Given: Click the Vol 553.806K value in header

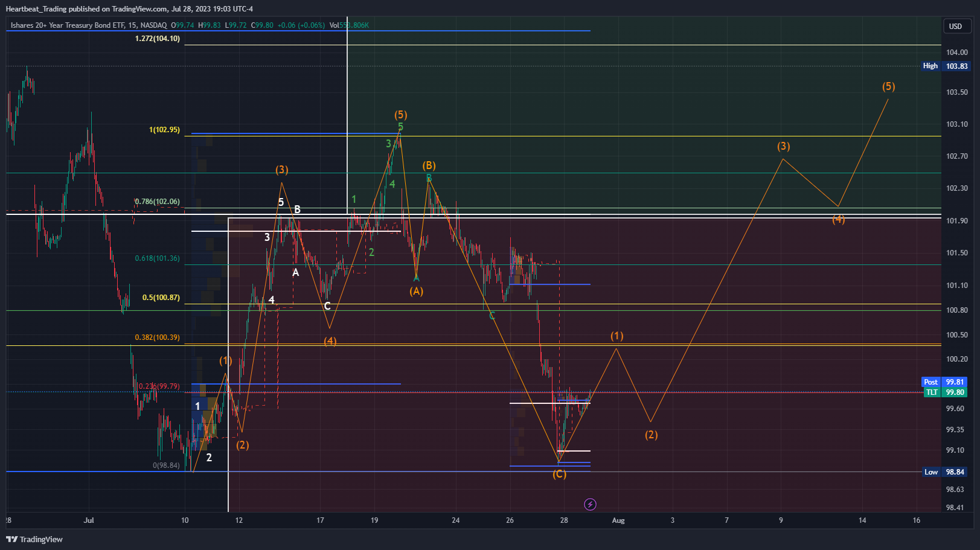Looking at the screenshot, I should click(x=349, y=25).
